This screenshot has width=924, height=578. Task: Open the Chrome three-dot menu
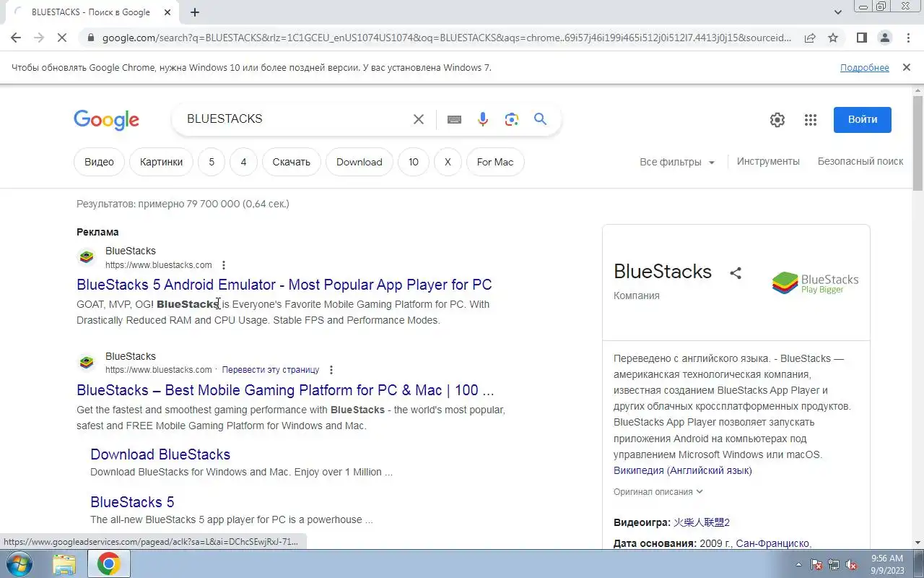click(x=907, y=38)
